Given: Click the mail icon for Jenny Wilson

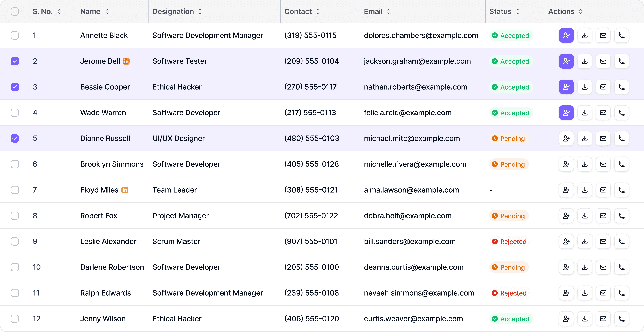Looking at the screenshot, I should 603,319.
